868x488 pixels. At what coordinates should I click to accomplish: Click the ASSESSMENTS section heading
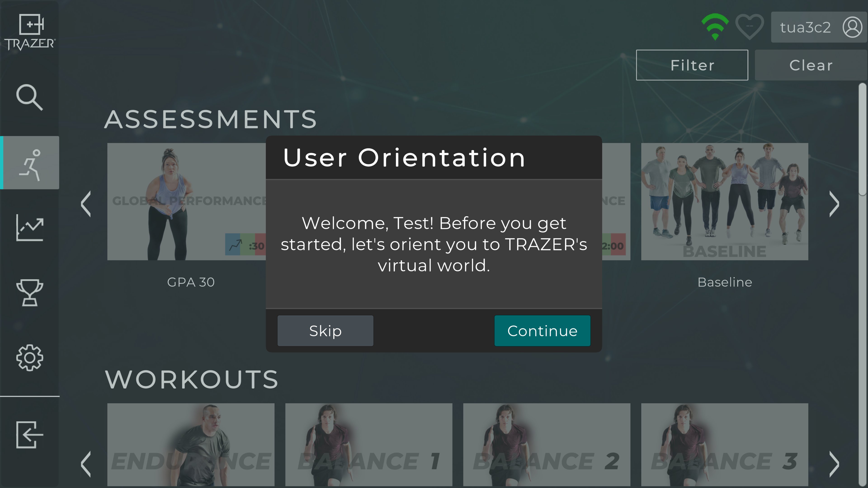pos(211,119)
